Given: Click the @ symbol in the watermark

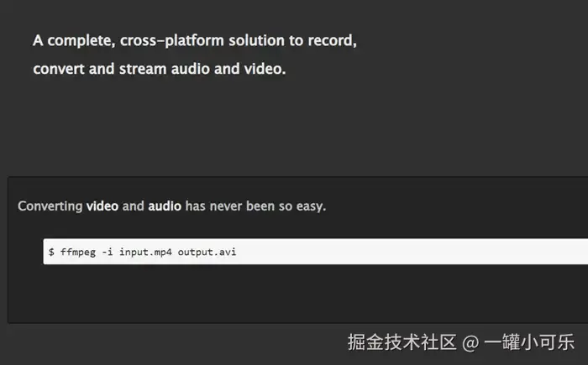Looking at the screenshot, I should coord(470,342).
